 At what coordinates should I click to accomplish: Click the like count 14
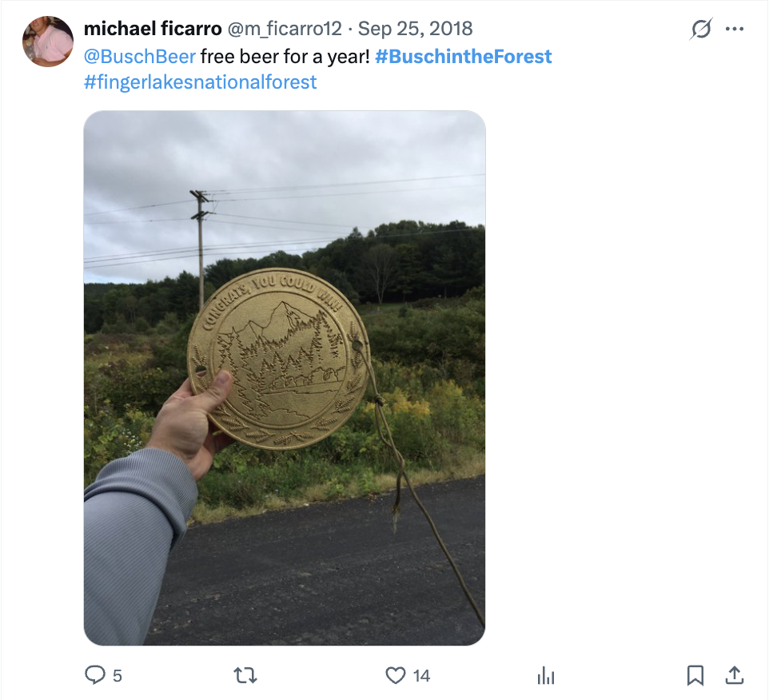pos(421,676)
